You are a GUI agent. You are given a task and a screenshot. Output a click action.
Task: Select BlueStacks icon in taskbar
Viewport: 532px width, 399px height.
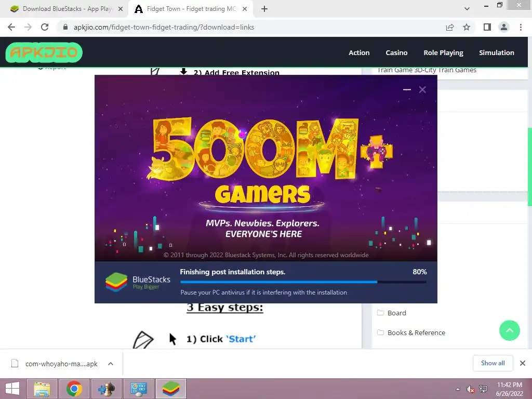[170, 389]
